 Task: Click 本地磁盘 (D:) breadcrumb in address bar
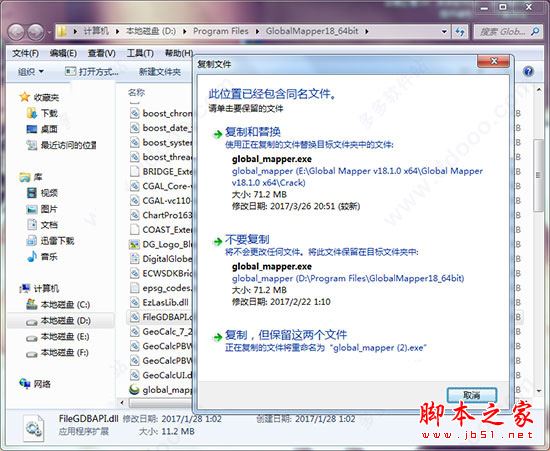pos(151,31)
